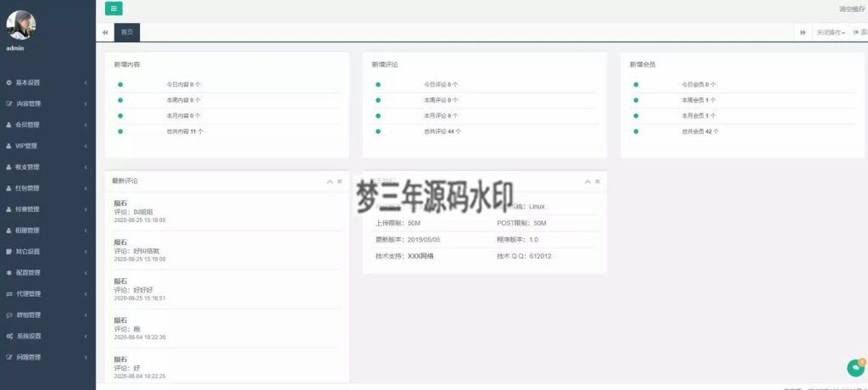Click the 本周内容 0 个 row
The image size is (868, 390).
coord(227,100)
